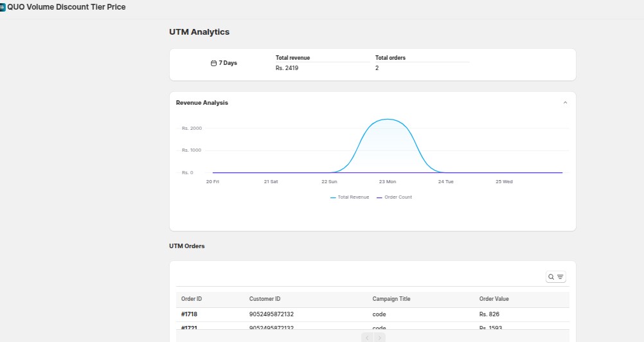Go to previous page of orders

point(367,337)
